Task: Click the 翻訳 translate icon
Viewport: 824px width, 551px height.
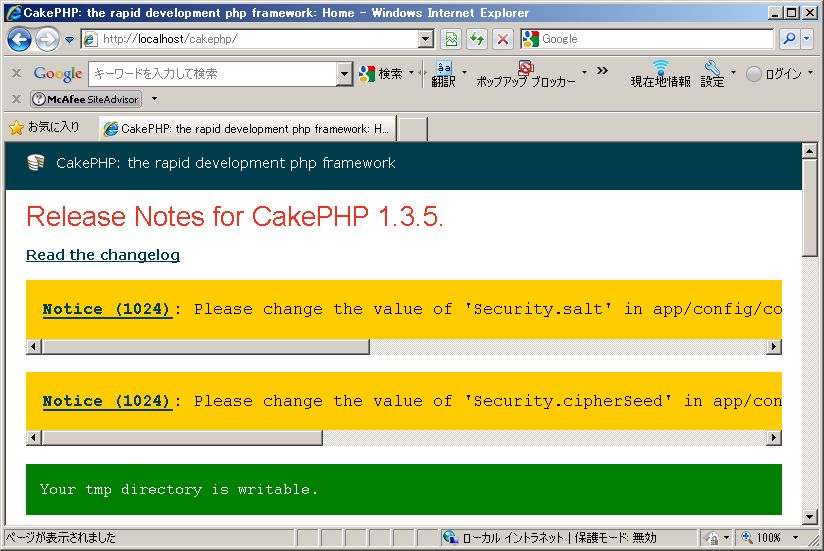Action: [x=444, y=74]
